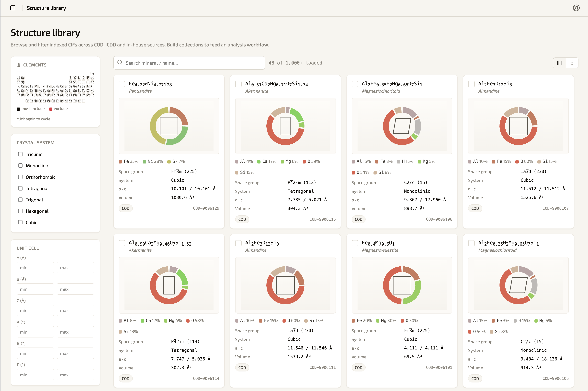Click the COD badge on Magnesiowuestite card
The image size is (588, 391).
(359, 367)
